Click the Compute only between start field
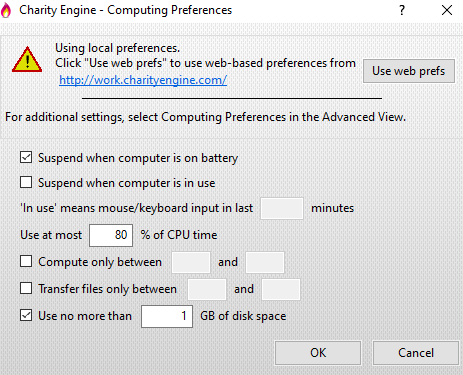 tap(191, 262)
